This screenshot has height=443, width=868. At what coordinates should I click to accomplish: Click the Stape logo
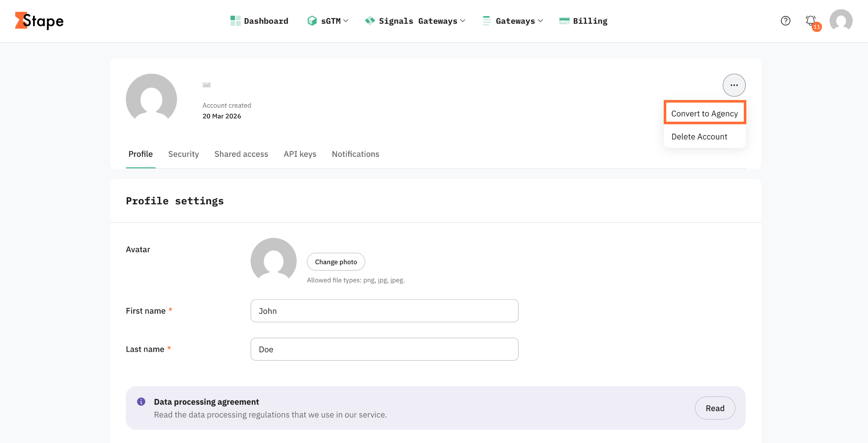(39, 21)
